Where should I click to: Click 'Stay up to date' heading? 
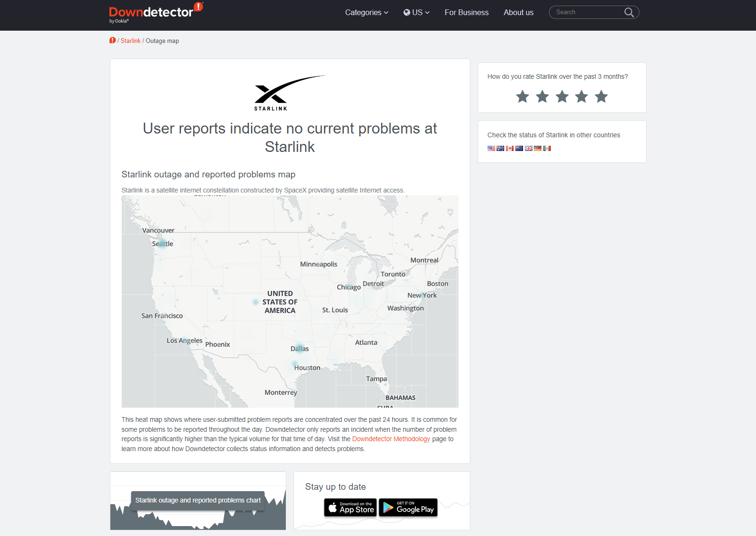(335, 487)
